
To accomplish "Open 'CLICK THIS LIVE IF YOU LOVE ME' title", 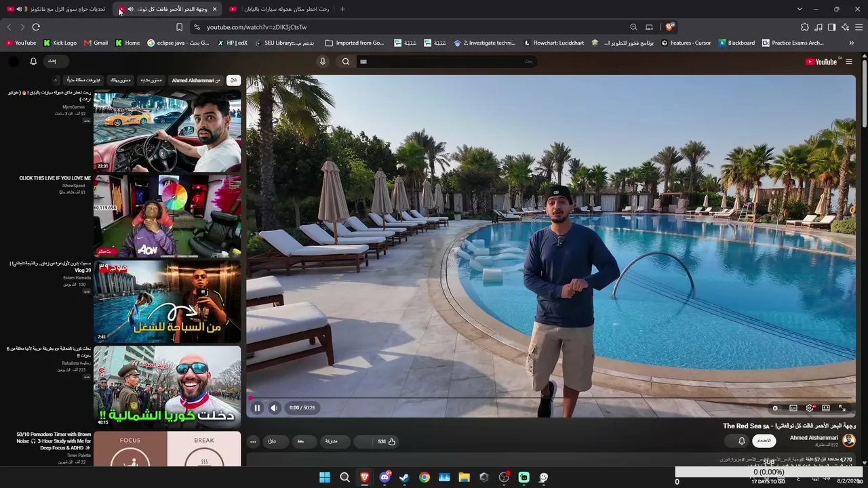I will [x=55, y=178].
